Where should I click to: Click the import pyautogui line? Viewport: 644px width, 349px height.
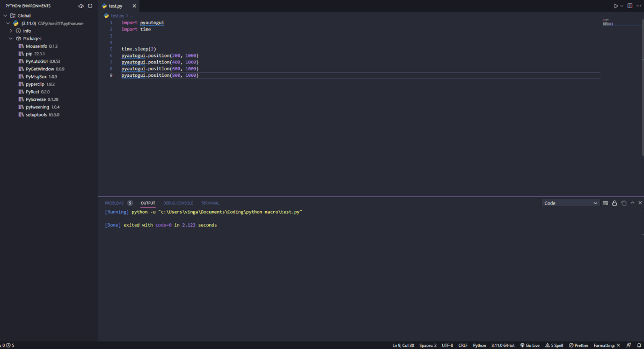tap(143, 23)
